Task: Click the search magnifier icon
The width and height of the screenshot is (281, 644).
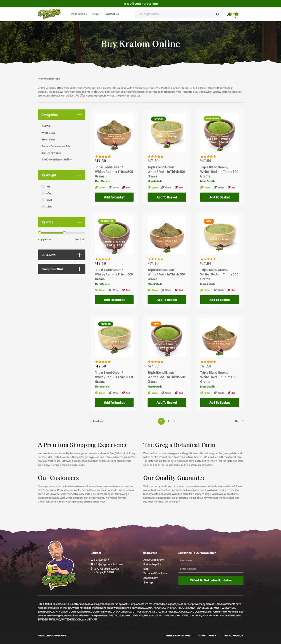Action: click(218, 14)
